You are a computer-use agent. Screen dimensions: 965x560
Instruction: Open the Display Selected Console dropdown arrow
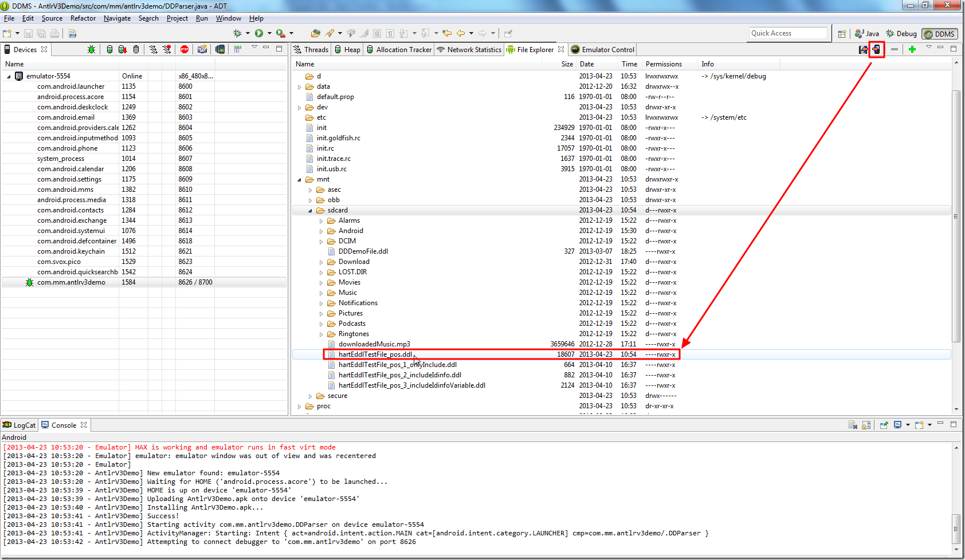point(908,425)
